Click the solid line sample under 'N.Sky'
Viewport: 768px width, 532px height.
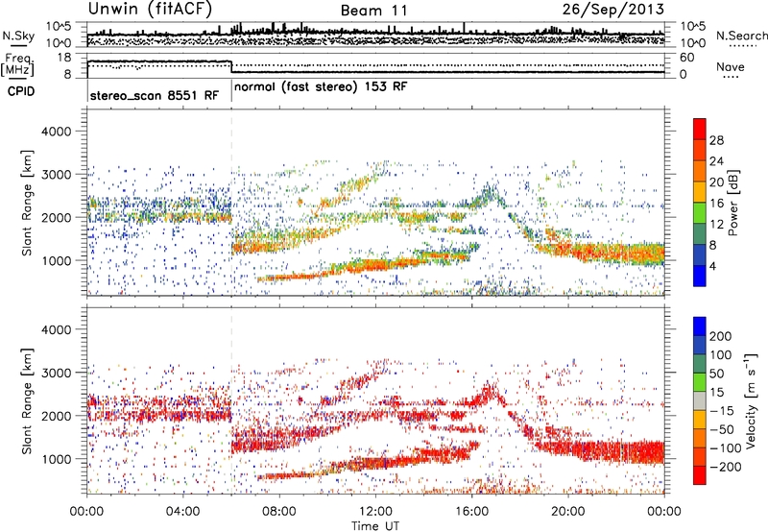[x=18, y=45]
